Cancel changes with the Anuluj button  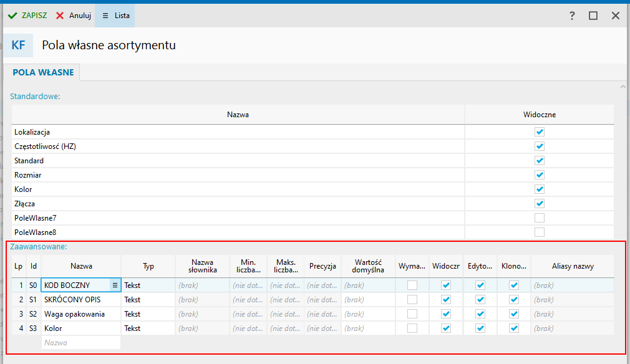74,16
